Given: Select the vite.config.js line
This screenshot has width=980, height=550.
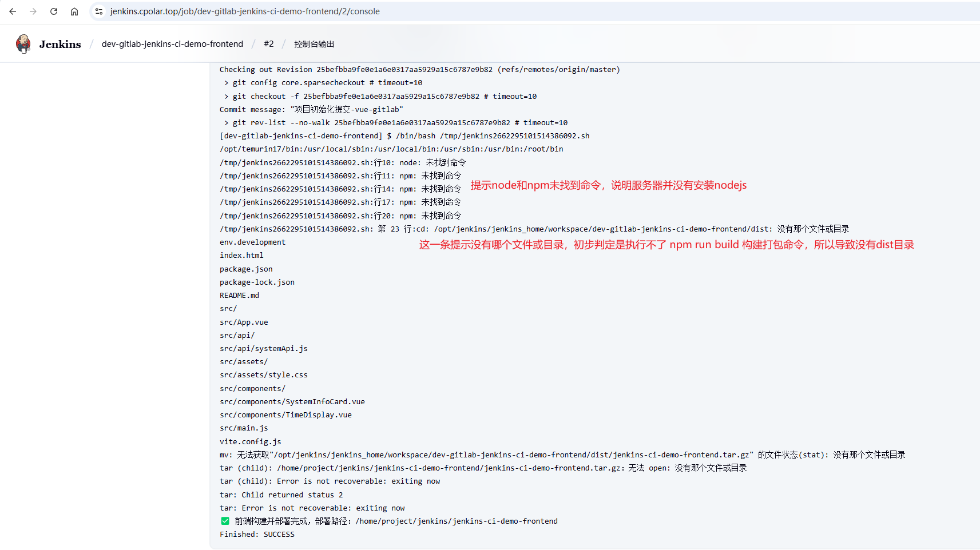Looking at the screenshot, I should coord(251,442).
